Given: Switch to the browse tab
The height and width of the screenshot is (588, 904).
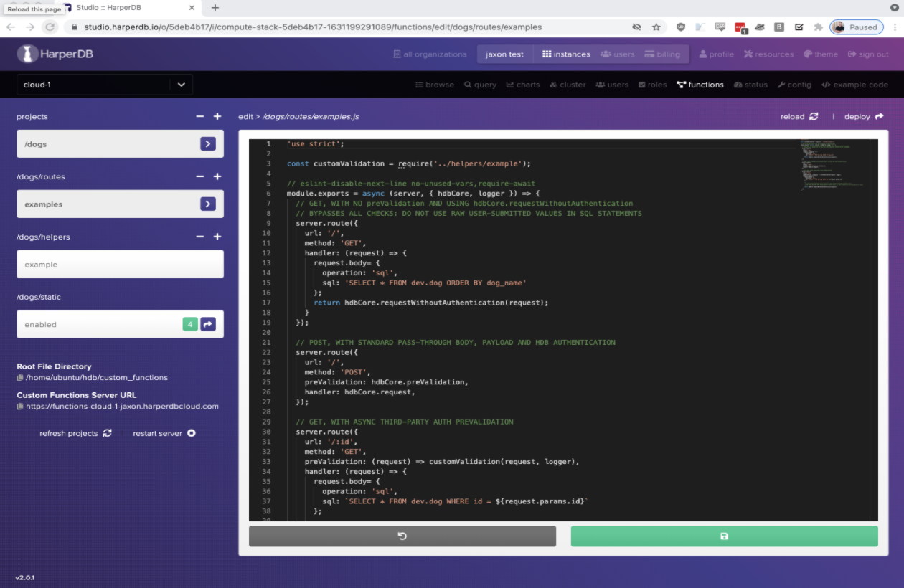Looking at the screenshot, I should pos(435,85).
